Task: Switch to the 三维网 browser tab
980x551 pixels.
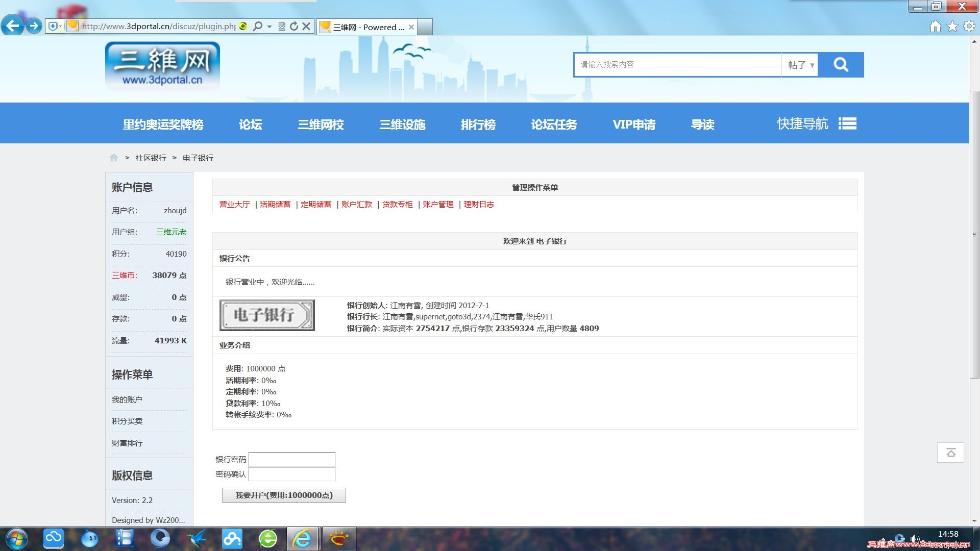Action: (x=367, y=27)
